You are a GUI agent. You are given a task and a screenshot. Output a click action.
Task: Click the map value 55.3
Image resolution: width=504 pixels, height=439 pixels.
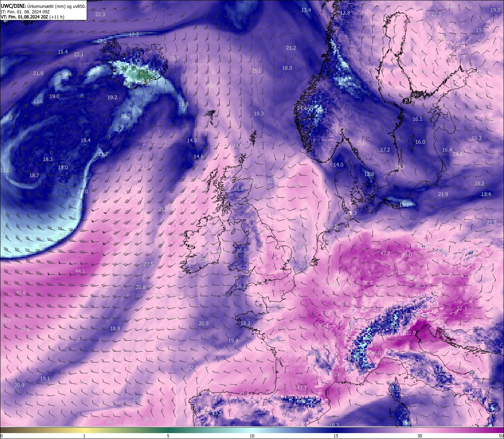click(x=462, y=309)
